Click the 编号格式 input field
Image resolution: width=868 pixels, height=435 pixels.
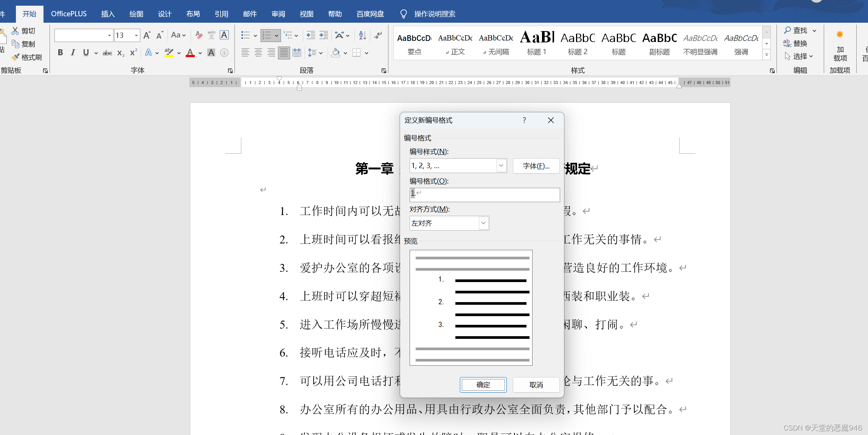[484, 195]
